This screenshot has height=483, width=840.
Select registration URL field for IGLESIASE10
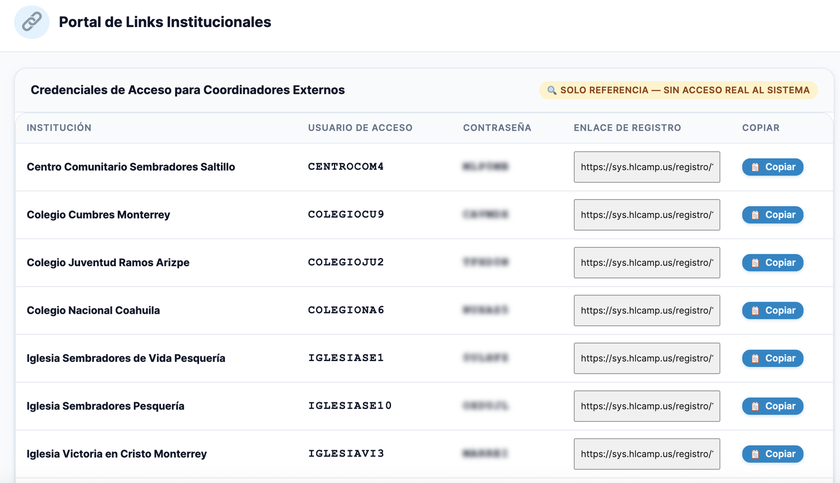coord(647,406)
